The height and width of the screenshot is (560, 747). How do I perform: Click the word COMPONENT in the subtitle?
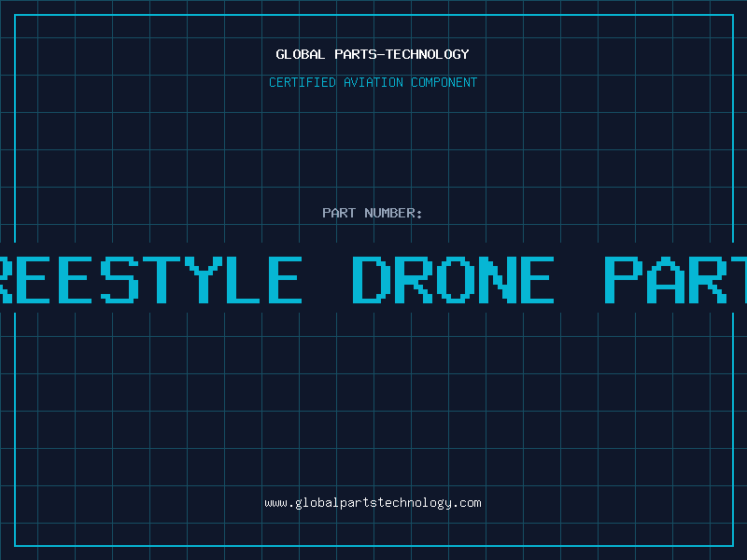[x=444, y=82]
